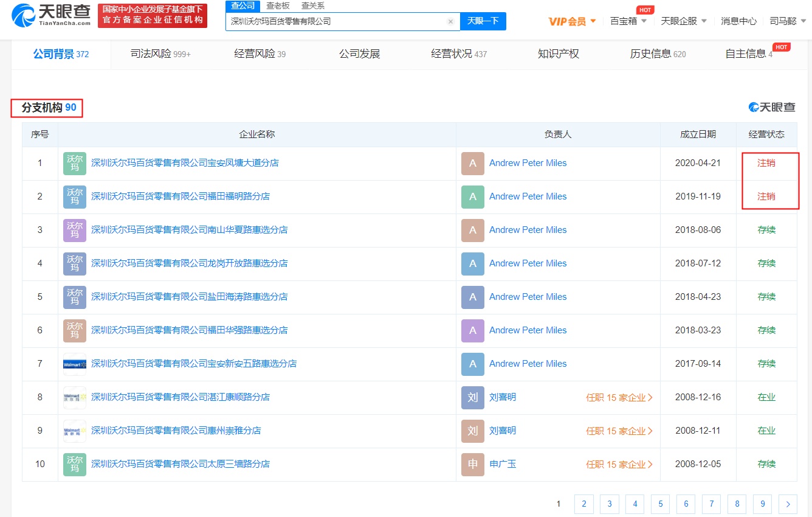Expand 天眼企服 dropdown menu
The width and height of the screenshot is (812, 517).
(x=684, y=21)
